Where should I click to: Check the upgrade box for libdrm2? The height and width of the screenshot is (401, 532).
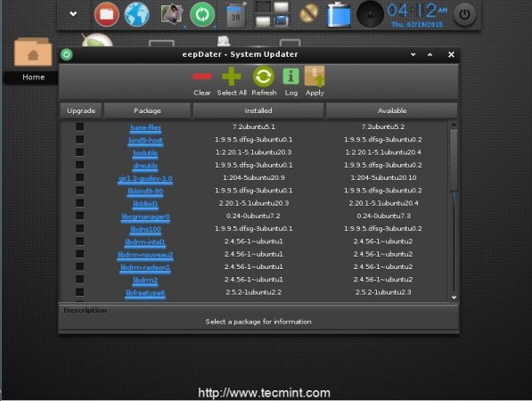(79, 280)
